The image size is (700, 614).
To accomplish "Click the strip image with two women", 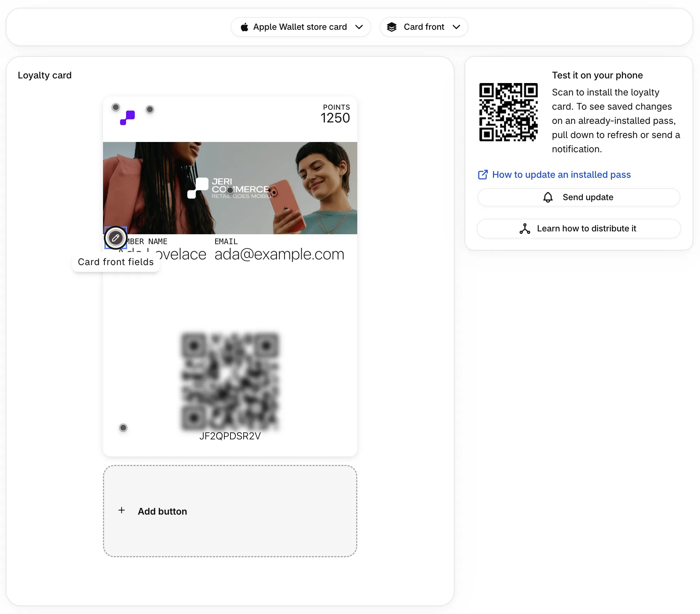I will click(230, 188).
